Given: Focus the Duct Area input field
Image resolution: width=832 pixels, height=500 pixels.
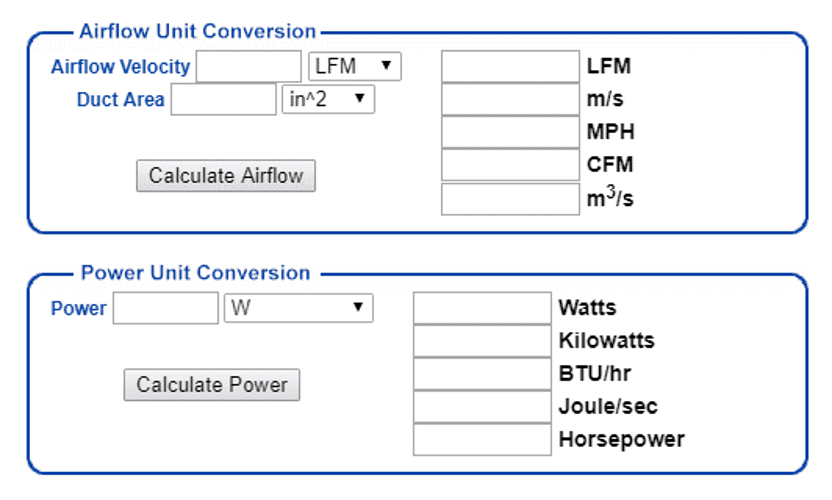Looking at the screenshot, I should (223, 99).
